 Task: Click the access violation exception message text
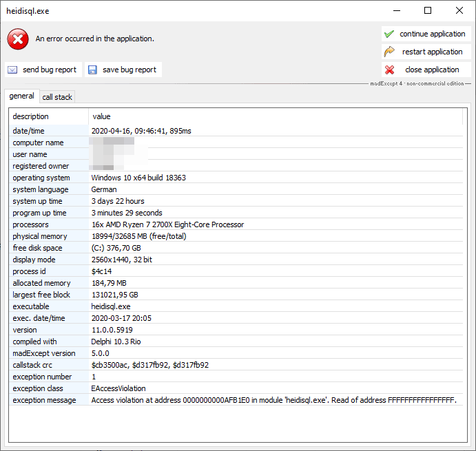click(274, 400)
